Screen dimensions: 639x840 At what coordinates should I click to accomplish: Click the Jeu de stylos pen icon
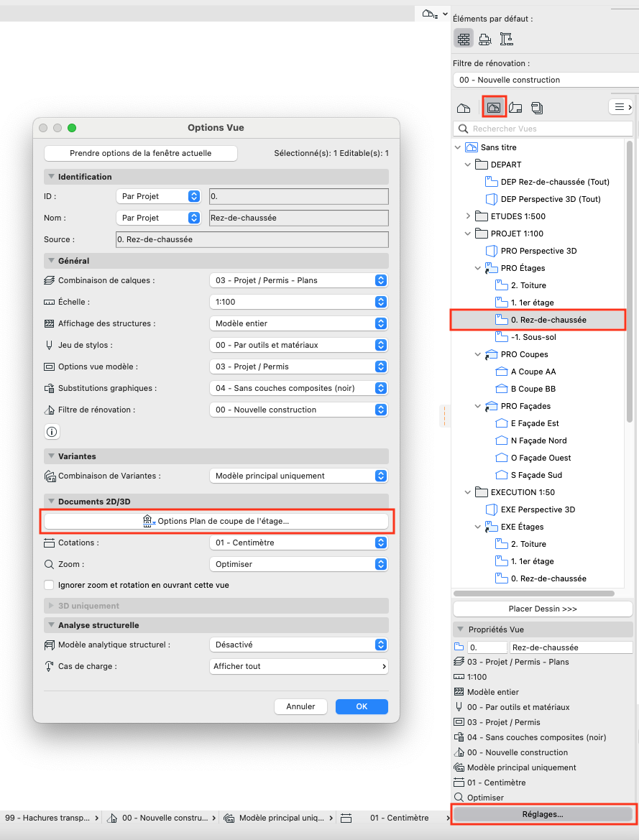click(x=50, y=345)
